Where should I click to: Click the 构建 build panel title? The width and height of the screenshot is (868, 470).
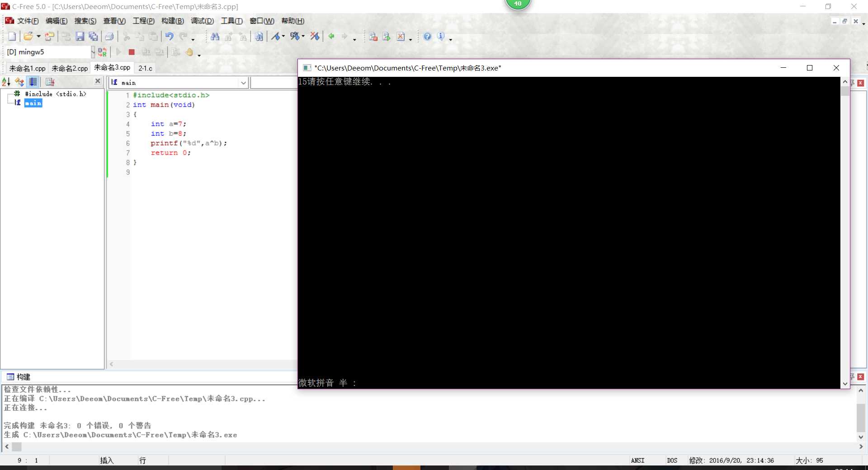click(x=23, y=377)
